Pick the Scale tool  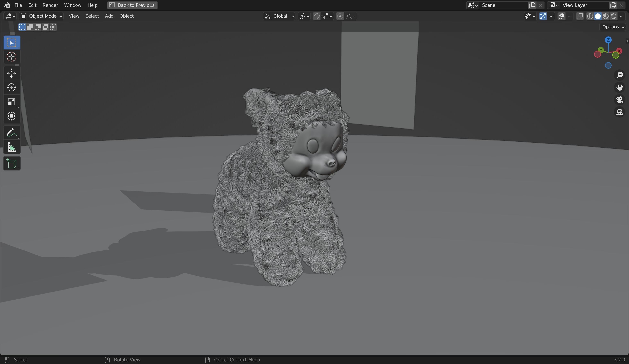12,102
